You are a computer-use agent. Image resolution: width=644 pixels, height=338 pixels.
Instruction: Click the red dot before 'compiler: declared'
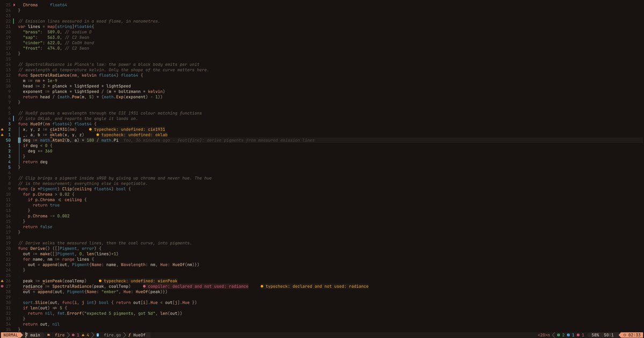144,286
